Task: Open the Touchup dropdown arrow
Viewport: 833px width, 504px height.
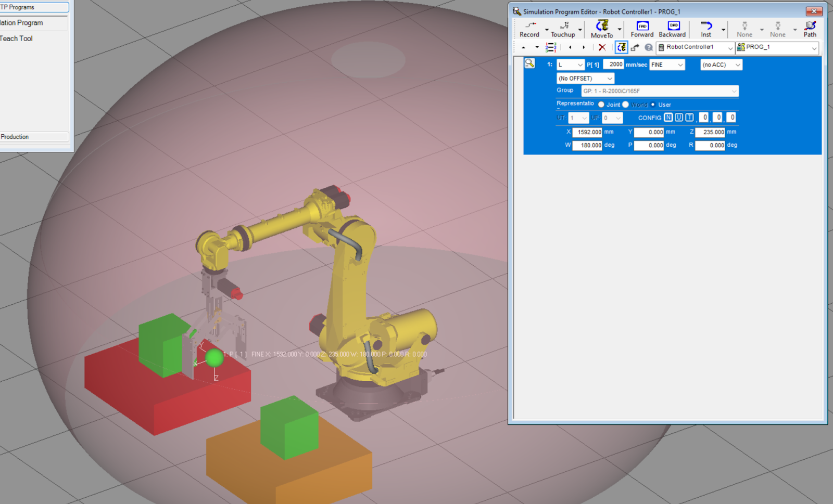Action: [x=580, y=30]
